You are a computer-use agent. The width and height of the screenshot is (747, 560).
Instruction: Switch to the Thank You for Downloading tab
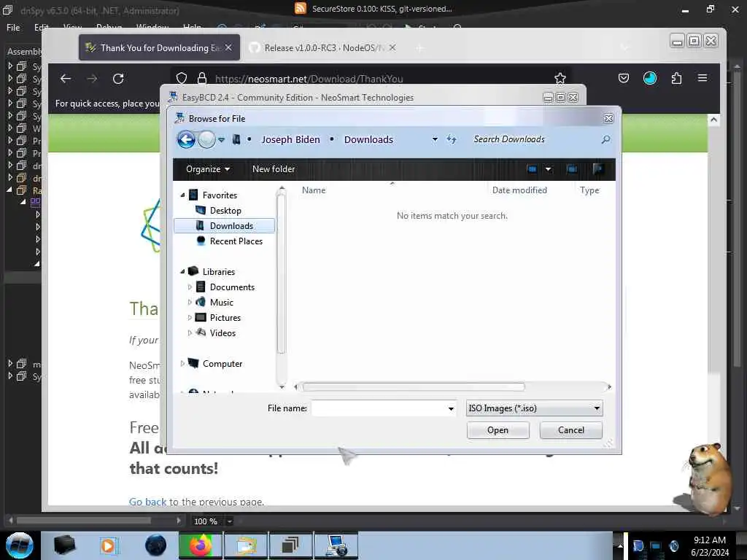[159, 47]
